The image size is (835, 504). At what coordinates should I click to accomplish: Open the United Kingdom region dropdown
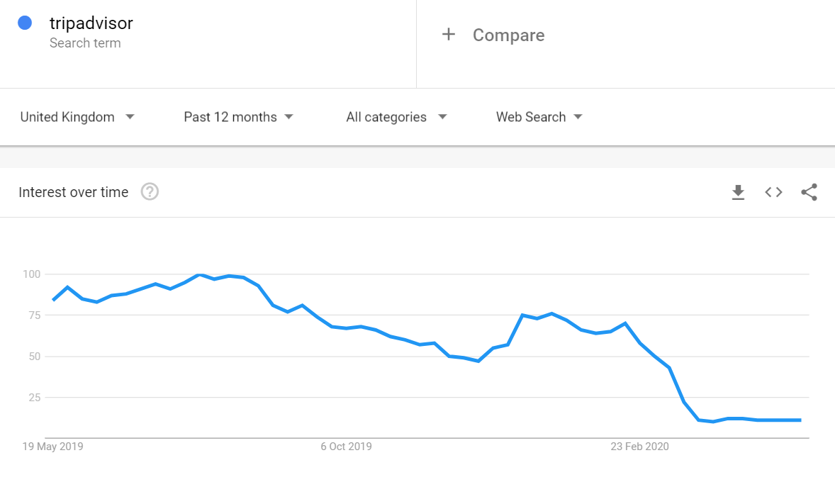click(x=77, y=117)
